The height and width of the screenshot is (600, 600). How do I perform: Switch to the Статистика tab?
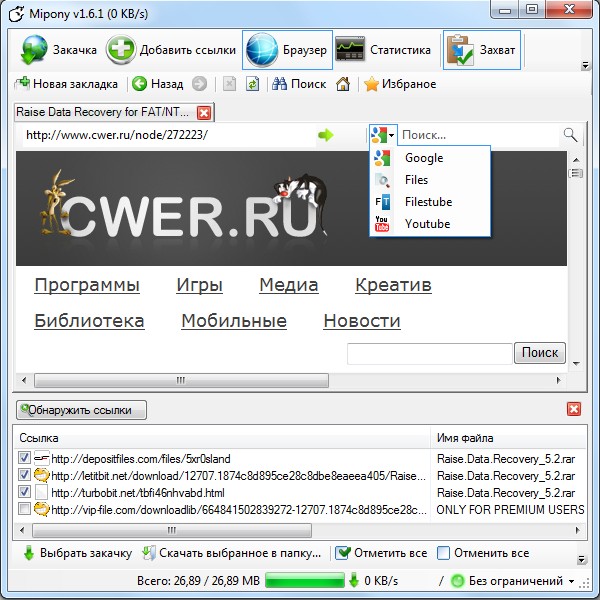(385, 50)
